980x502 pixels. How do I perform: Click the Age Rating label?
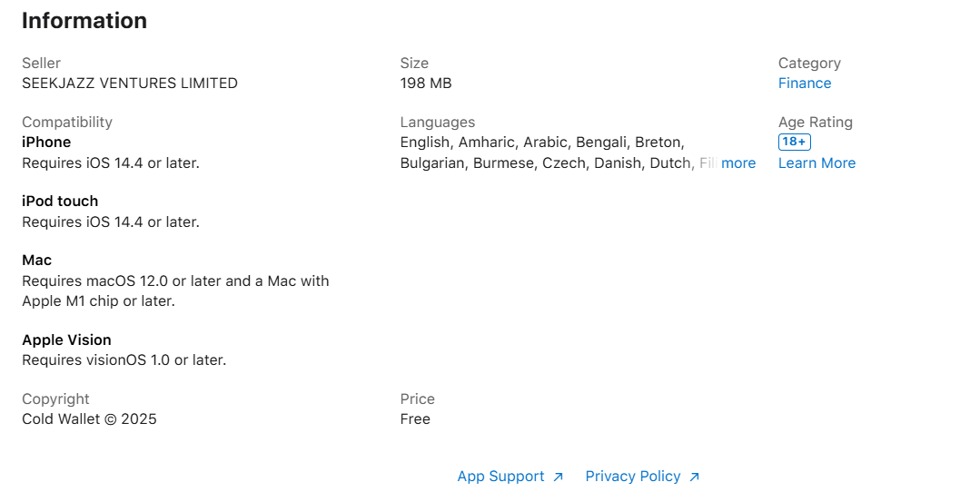(816, 123)
